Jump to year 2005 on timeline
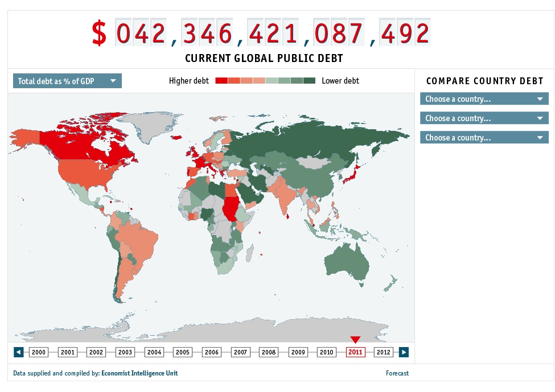Viewport: 555px width, 392px height. (x=183, y=352)
